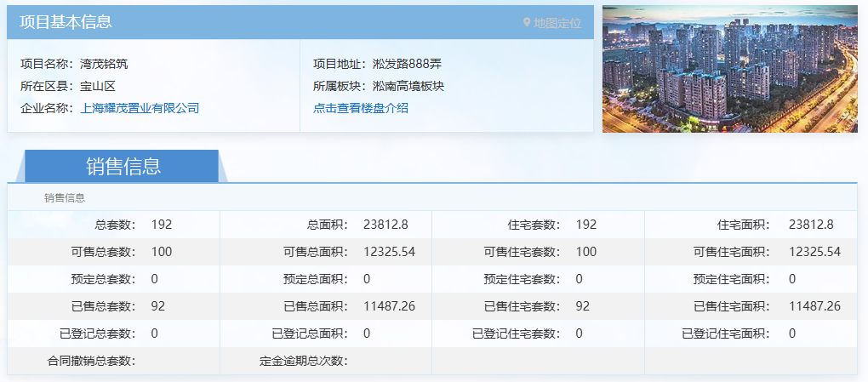Click the 可售总套数 value 100
868x382 pixels.
162,252
